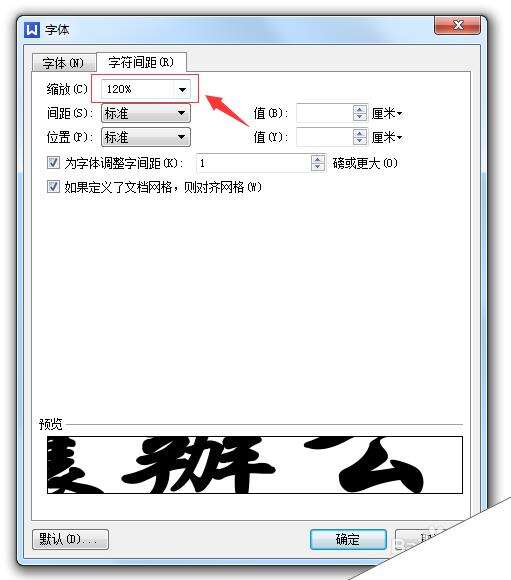Increase the kerning 磅或更大 spinner value
511x580 pixels.
click(317, 159)
